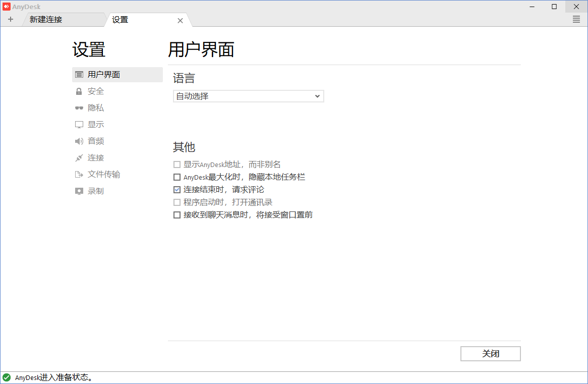Open 安全 settings section
588x384 pixels.
tap(117, 91)
